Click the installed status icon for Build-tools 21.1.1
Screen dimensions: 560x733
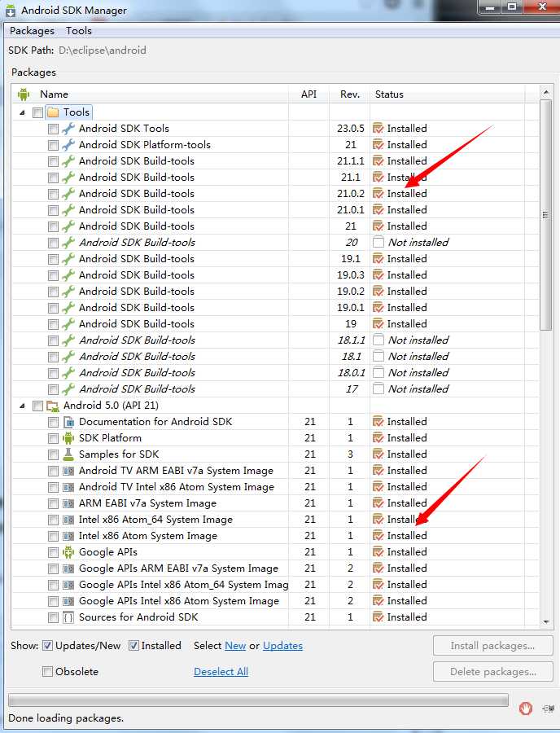coord(378,160)
